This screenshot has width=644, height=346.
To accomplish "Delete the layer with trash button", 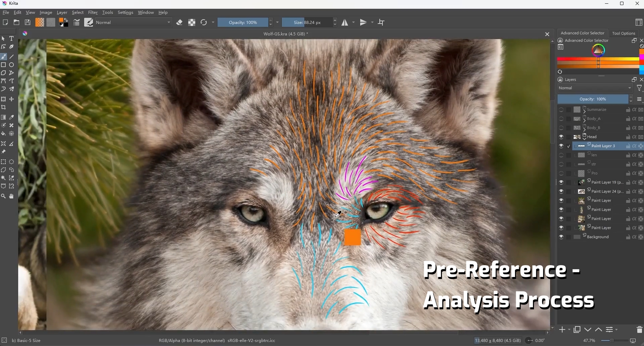I will tap(639, 330).
